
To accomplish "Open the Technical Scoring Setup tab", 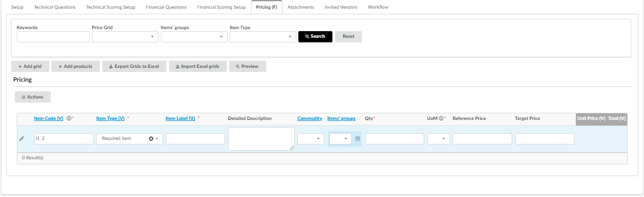I will pos(111,7).
